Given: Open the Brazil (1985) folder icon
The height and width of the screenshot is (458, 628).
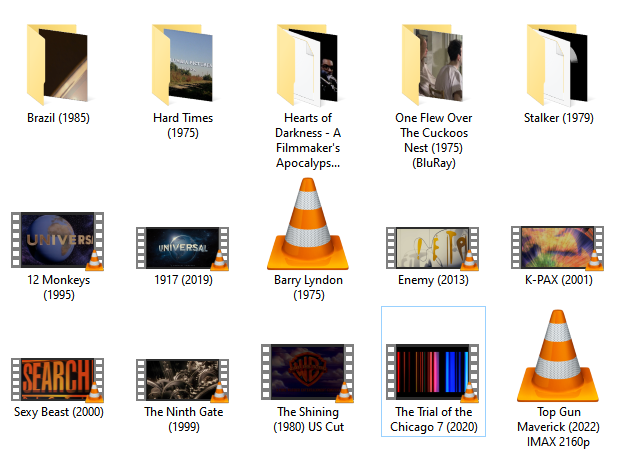Looking at the screenshot, I should [57, 64].
